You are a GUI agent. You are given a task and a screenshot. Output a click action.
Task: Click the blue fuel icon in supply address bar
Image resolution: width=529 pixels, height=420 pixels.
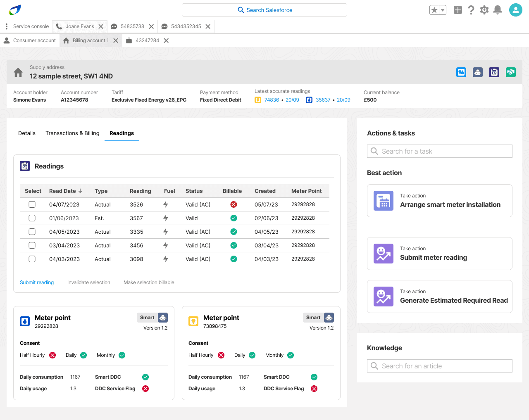point(461,72)
